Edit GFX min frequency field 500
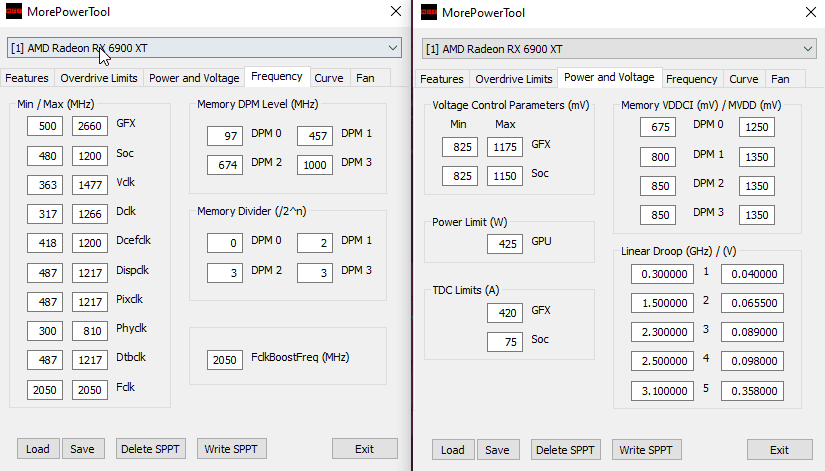Viewport: 825px width, 471px height. point(45,126)
